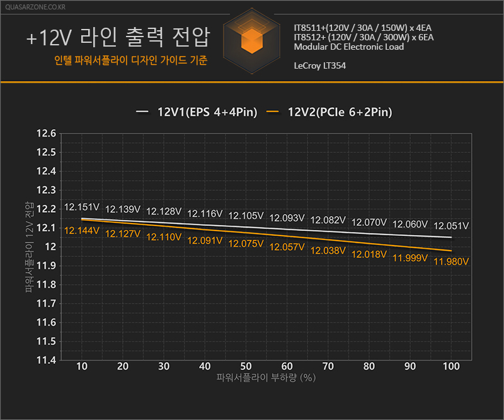Click the 11.5 y-axis tick label
Screen dimensions: 504x420
coord(46,341)
